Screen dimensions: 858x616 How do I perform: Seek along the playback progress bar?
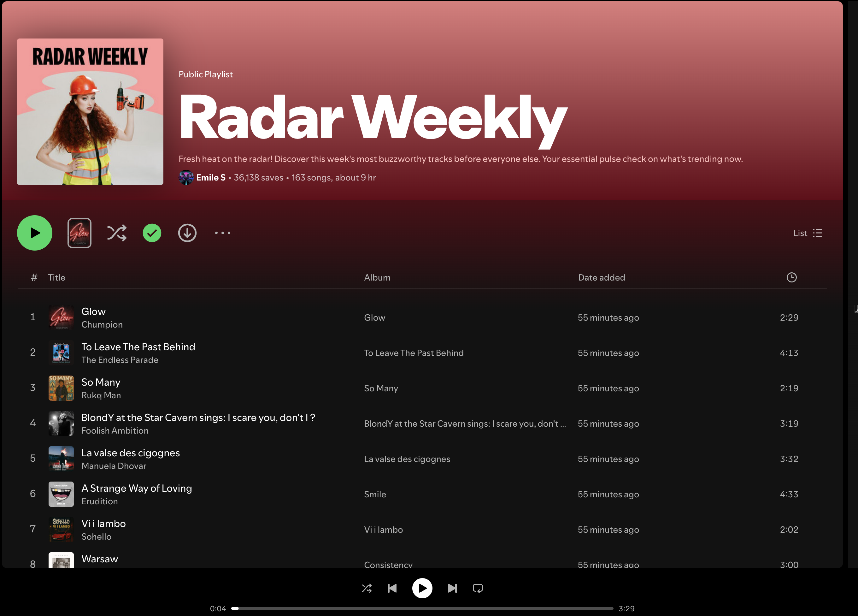tap(422, 608)
